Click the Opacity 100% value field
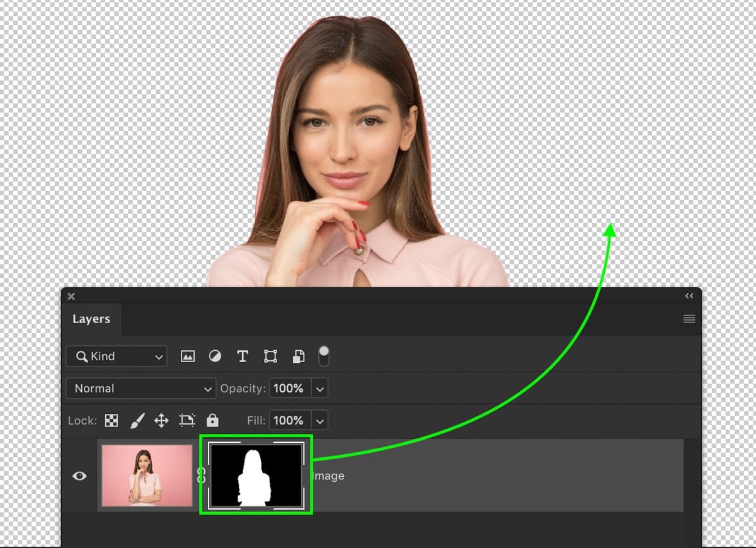The width and height of the screenshot is (756, 548). pyautogui.click(x=290, y=389)
